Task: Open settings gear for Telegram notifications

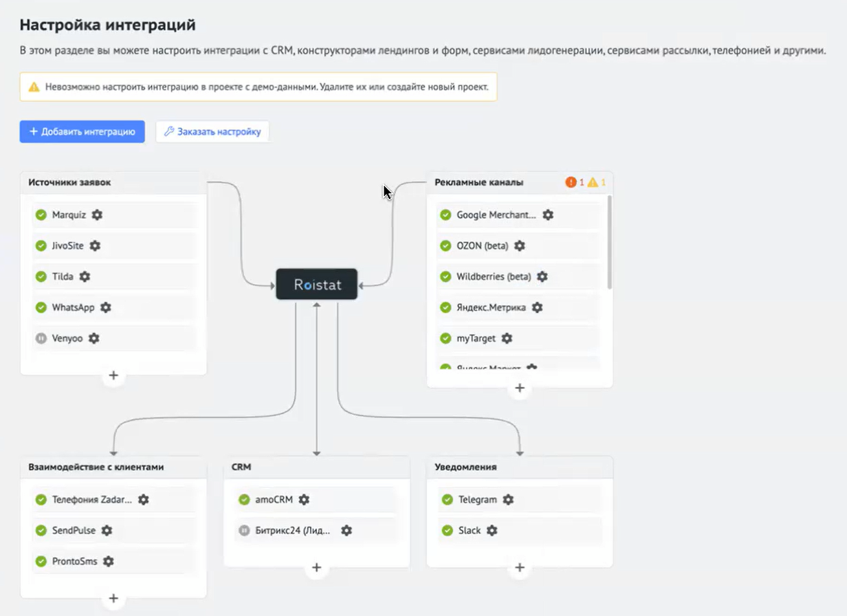Action: (509, 500)
